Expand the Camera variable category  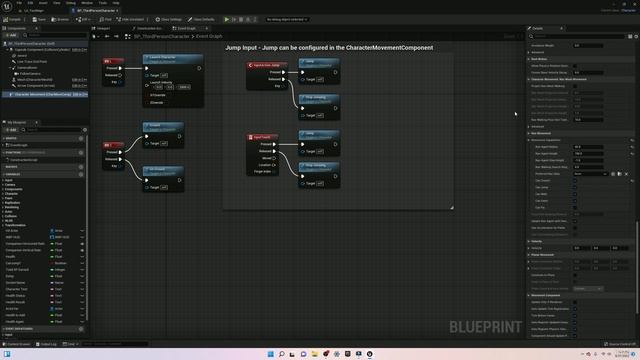click(x=3, y=185)
